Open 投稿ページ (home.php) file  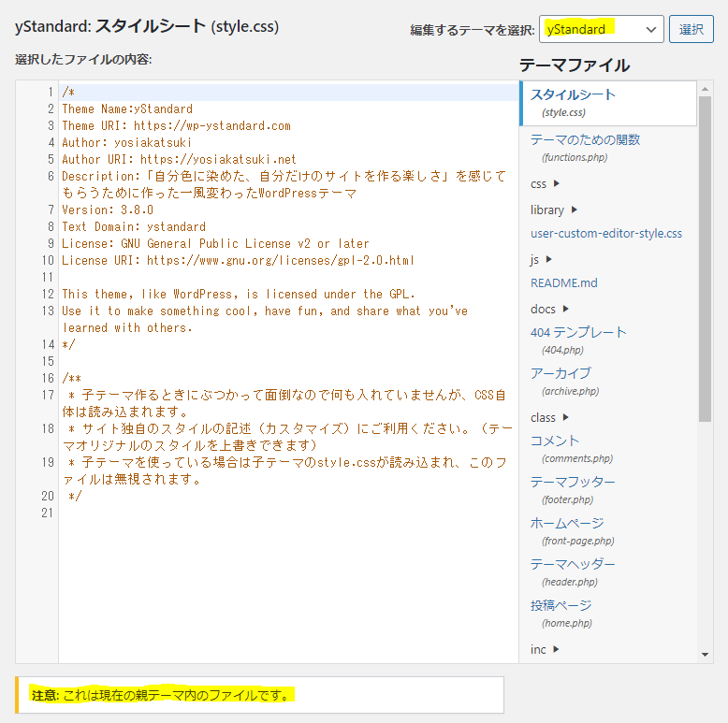[561, 614]
